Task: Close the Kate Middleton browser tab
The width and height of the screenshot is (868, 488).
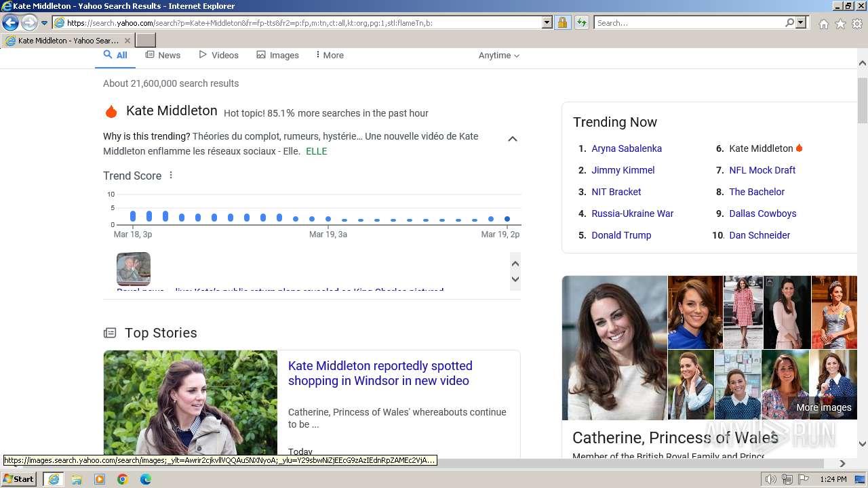Action: [127, 41]
